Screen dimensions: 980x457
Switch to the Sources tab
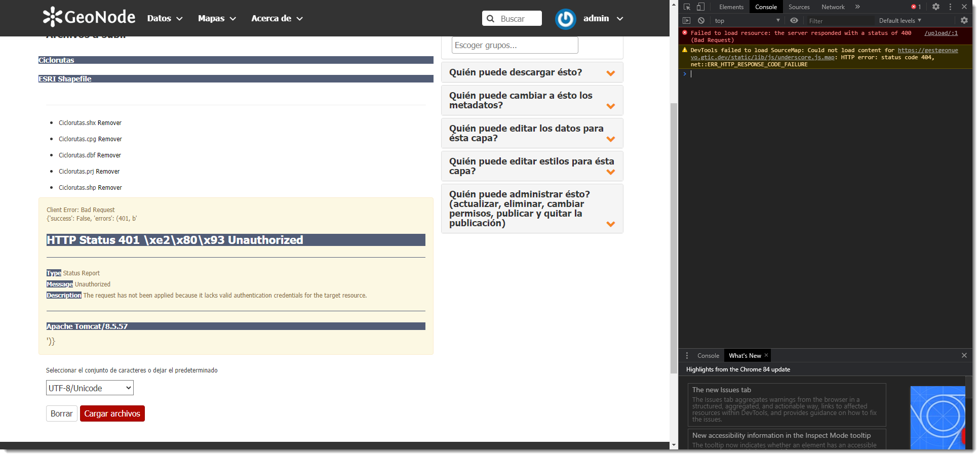799,7
